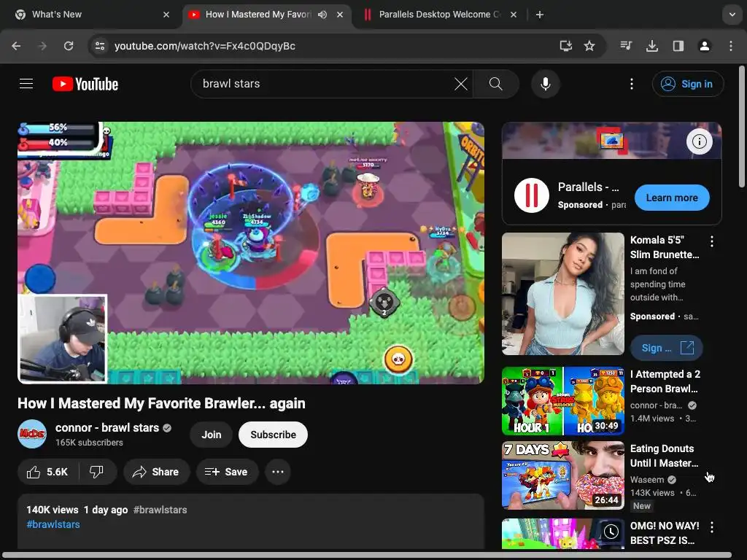The image size is (747, 560).
Task: Open the Chrome downloads icon
Action: [x=652, y=46]
